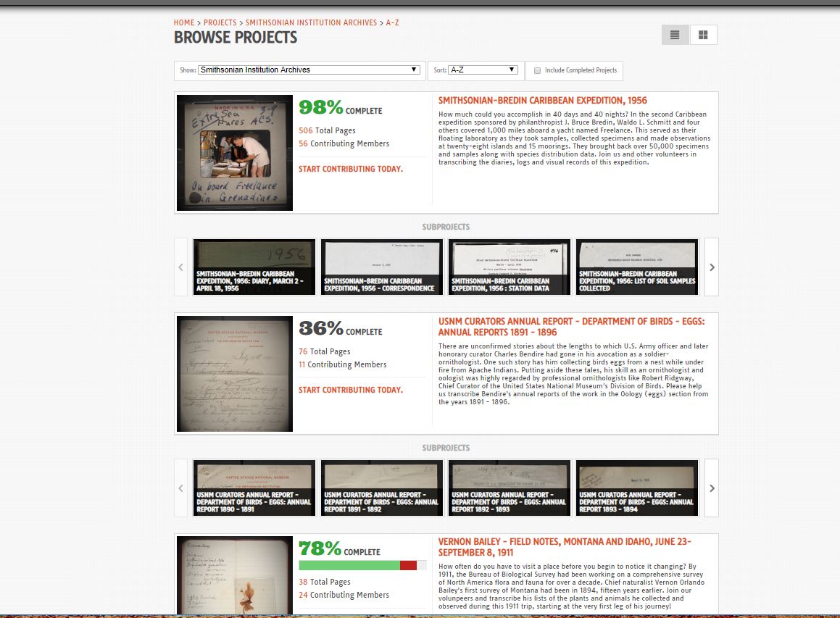Show next Caribbean Expedition subprojects
This screenshot has height=618, width=840.
click(x=712, y=267)
